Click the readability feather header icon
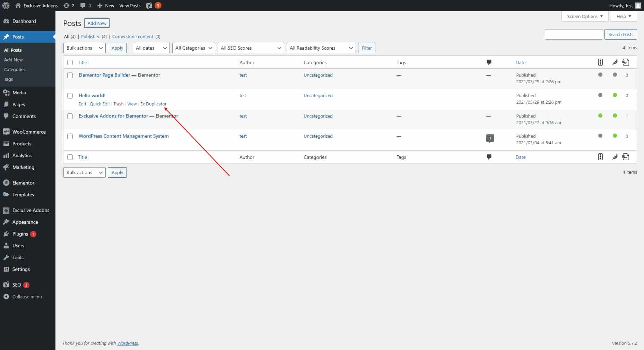 click(615, 62)
